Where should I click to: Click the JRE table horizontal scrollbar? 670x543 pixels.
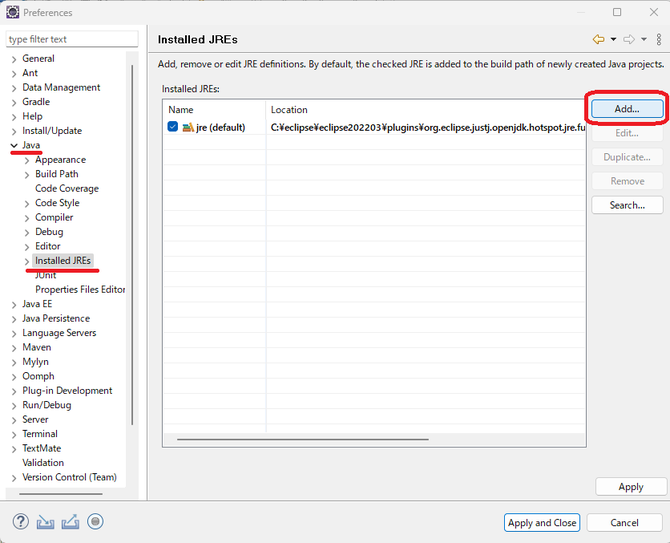click(303, 439)
